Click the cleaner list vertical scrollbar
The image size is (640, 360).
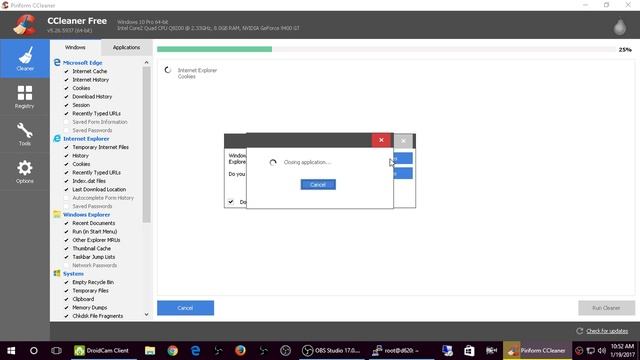[147, 145]
